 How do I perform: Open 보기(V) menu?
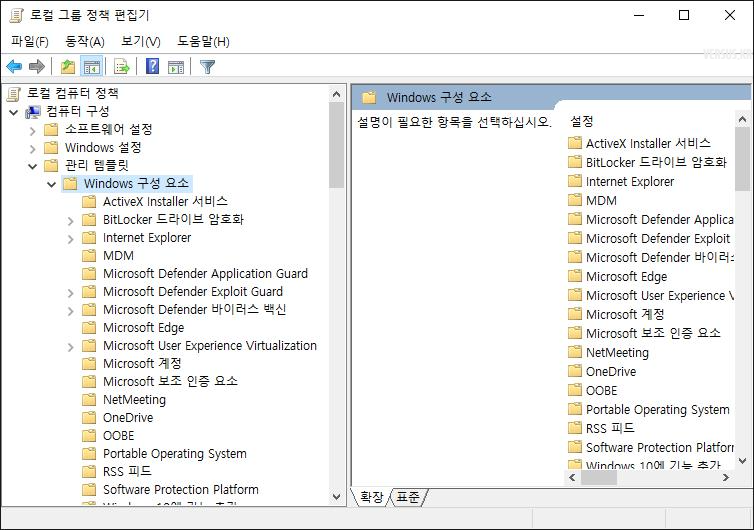tap(140, 41)
